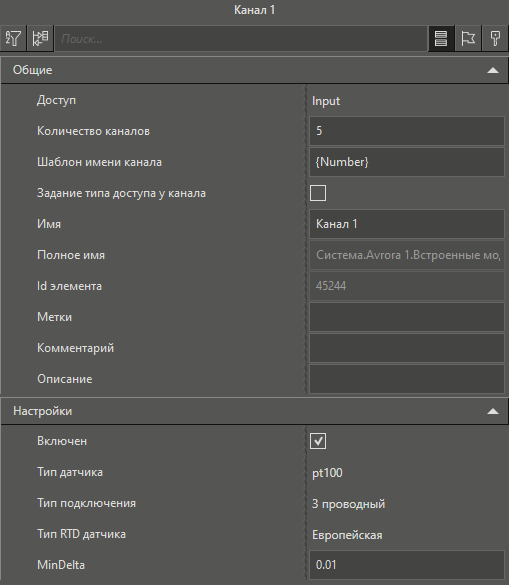Click the Id элемента field 45244

pos(407,286)
